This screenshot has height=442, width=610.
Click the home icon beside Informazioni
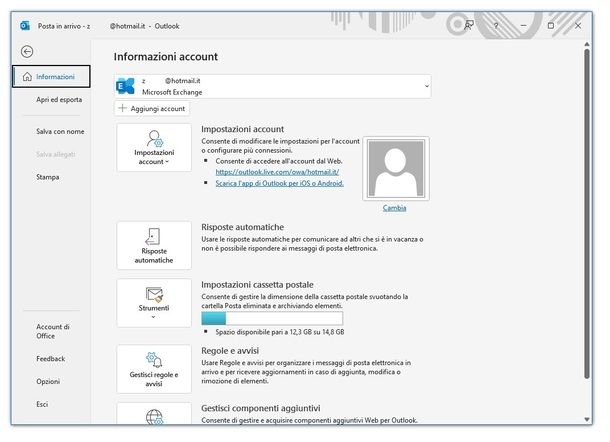pos(27,77)
